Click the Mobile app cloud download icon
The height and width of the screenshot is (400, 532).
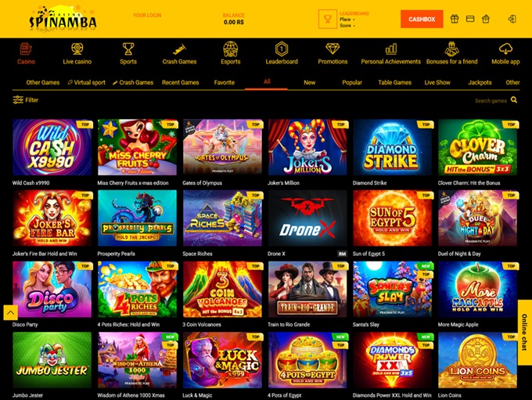click(x=505, y=49)
